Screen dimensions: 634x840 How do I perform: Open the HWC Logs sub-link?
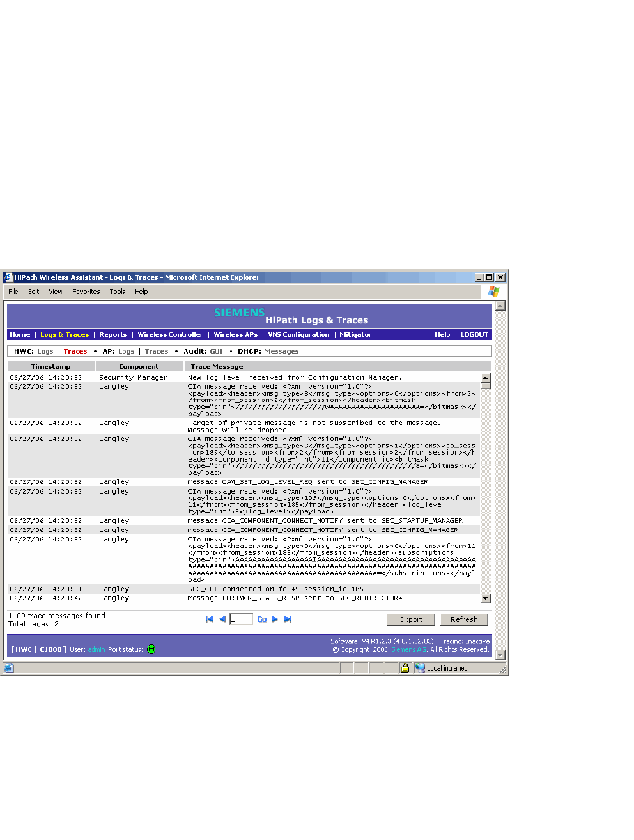[x=45, y=352]
